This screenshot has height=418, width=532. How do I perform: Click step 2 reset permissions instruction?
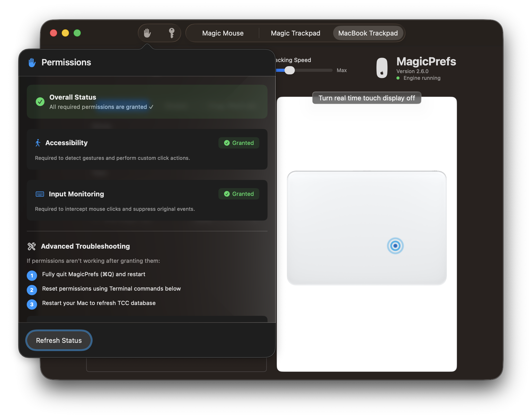112,289
